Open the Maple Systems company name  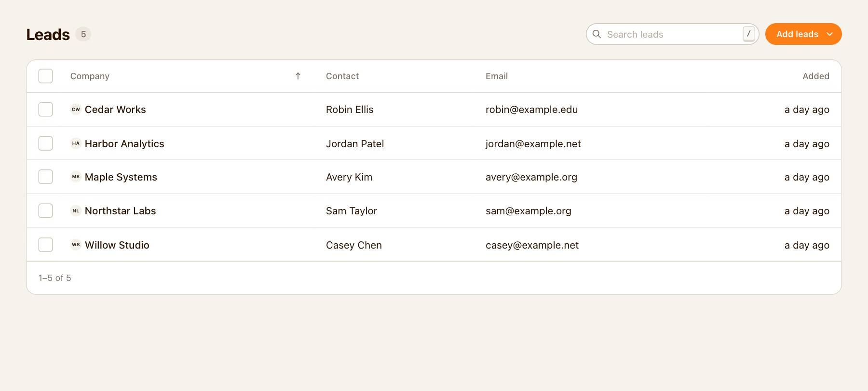pos(121,177)
